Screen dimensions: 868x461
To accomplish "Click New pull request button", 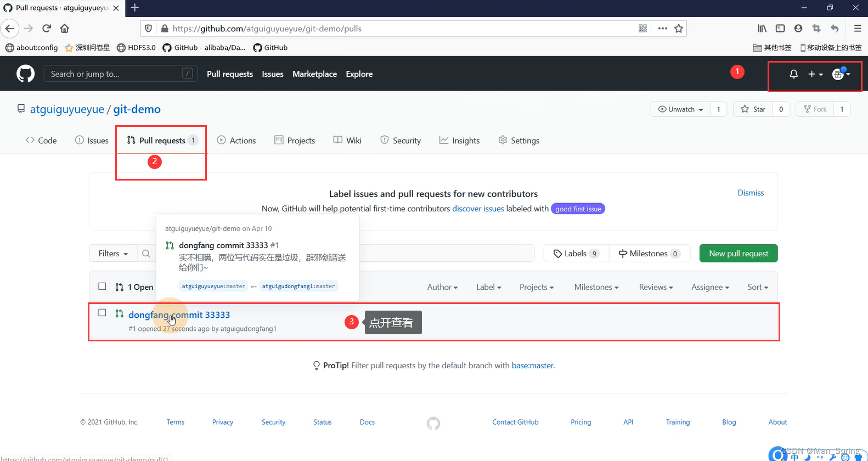I will point(739,254).
